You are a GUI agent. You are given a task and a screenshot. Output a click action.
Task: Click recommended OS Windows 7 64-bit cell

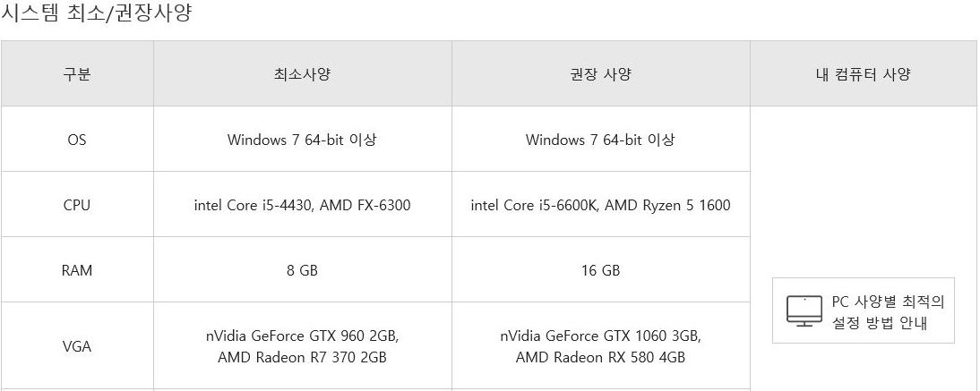pyautogui.click(x=600, y=140)
